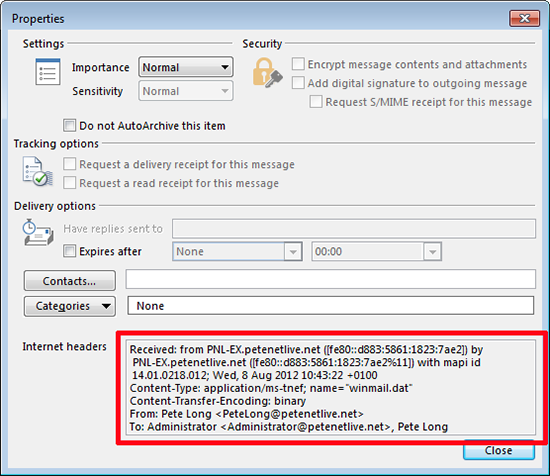This screenshot has width=550, height=476.
Task: Click inside the Internet headers text box
Action: point(331,388)
